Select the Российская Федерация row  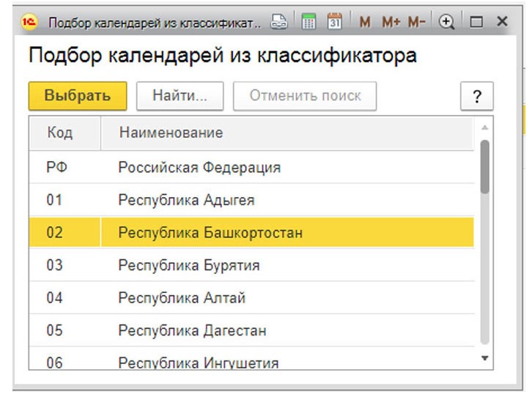(x=199, y=168)
